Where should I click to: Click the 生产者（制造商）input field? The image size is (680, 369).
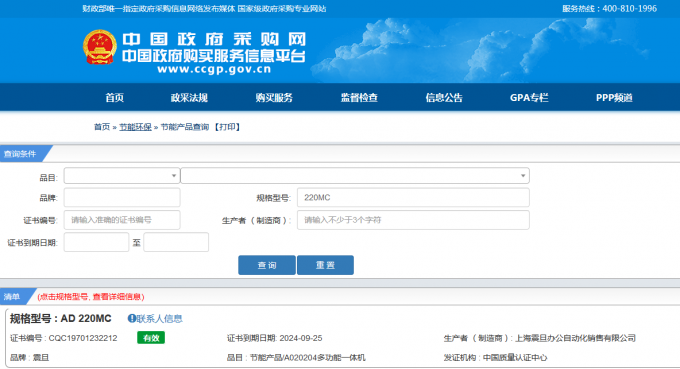coord(413,220)
